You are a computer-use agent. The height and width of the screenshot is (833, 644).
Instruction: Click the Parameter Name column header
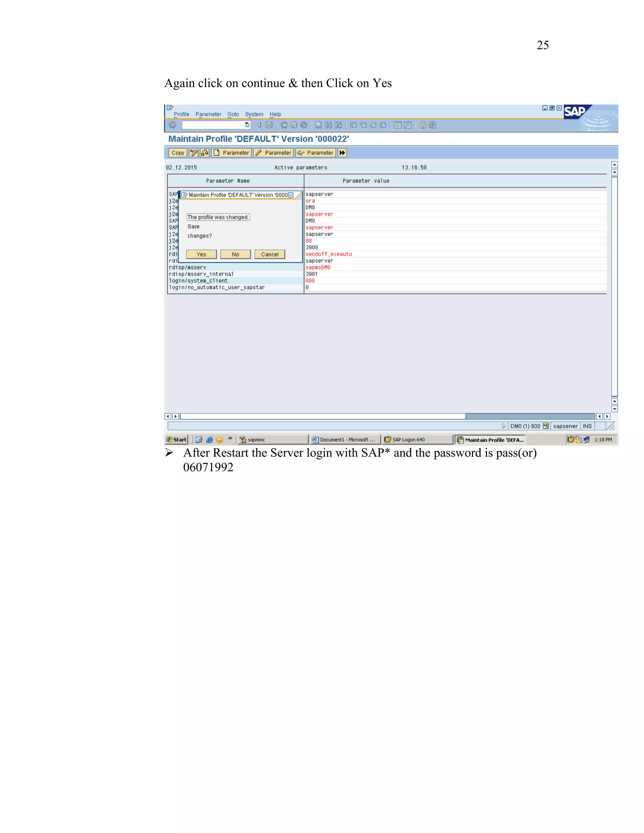[228, 181]
